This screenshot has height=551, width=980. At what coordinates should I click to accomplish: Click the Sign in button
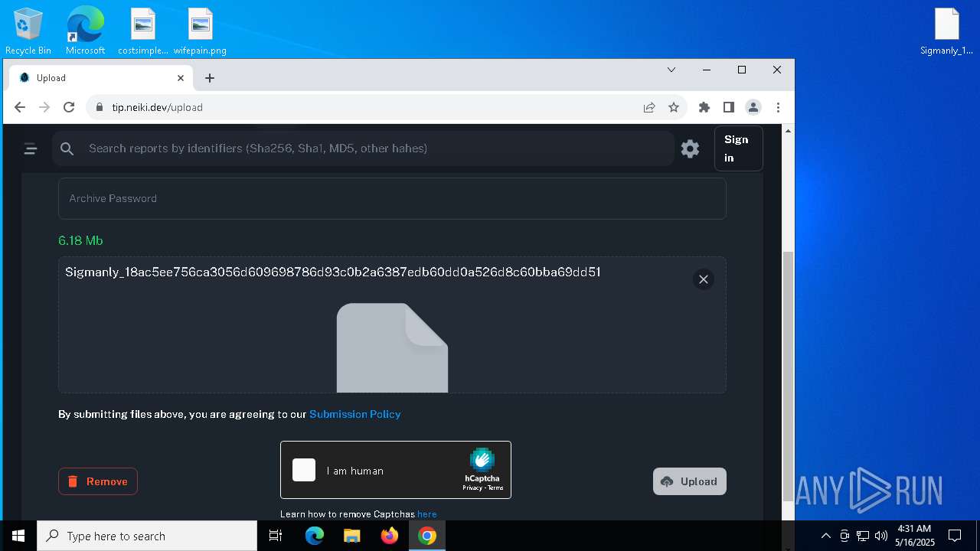tap(738, 148)
